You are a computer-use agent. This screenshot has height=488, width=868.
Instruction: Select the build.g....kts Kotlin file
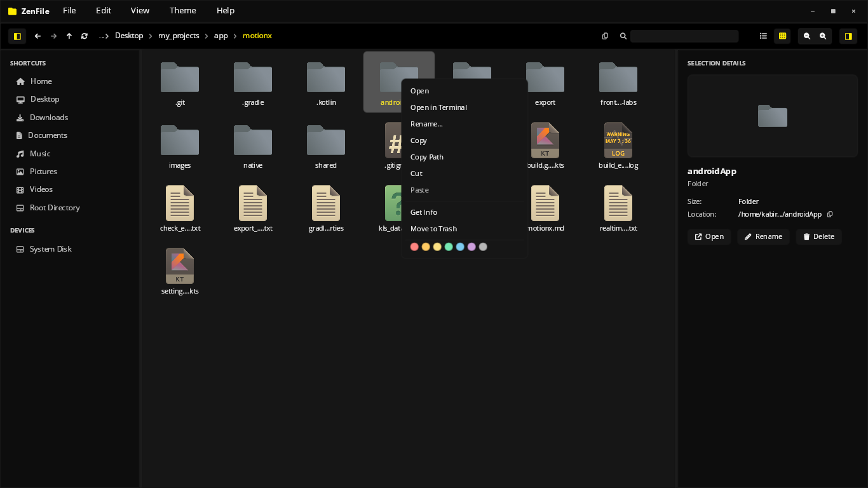pyautogui.click(x=545, y=146)
